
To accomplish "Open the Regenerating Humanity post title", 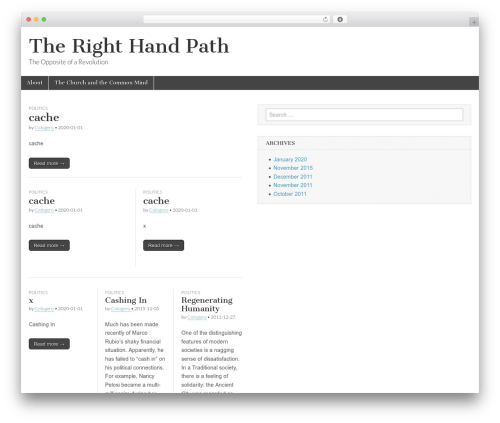I will (x=207, y=304).
